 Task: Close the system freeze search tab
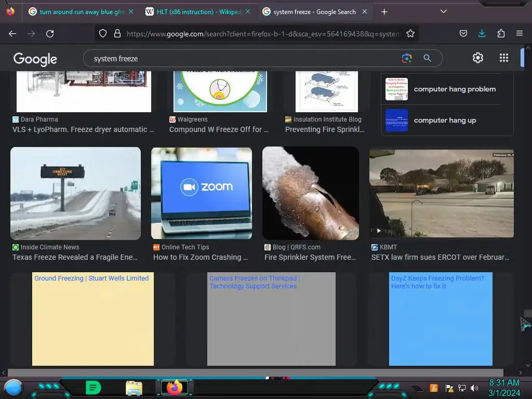point(365,11)
